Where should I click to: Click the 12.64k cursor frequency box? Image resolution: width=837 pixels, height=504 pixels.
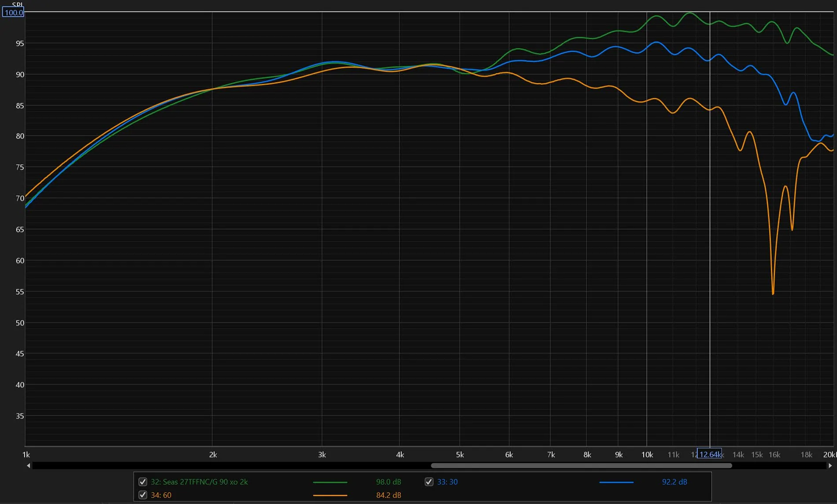pos(709,454)
